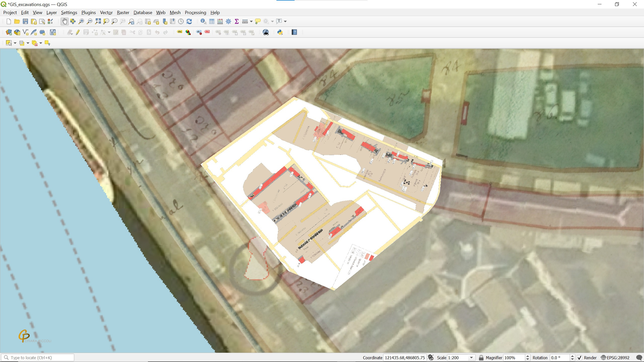Open the Help Contents book icon
Viewport: 644px width, 362px height.
tap(294, 32)
